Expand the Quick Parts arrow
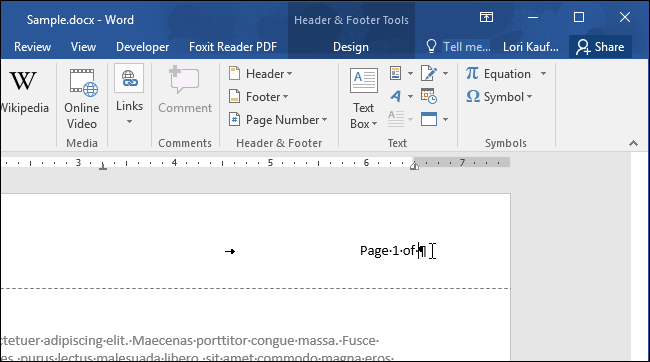 pos(410,74)
